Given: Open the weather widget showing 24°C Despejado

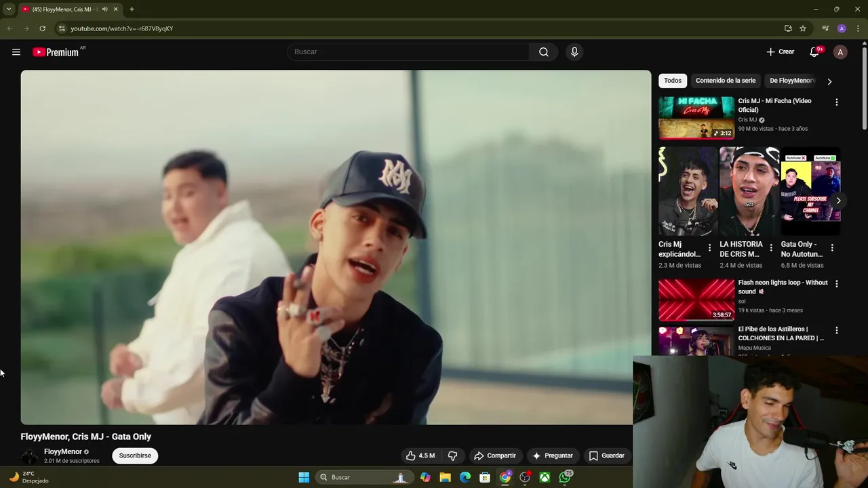Looking at the screenshot, I should pos(28,477).
